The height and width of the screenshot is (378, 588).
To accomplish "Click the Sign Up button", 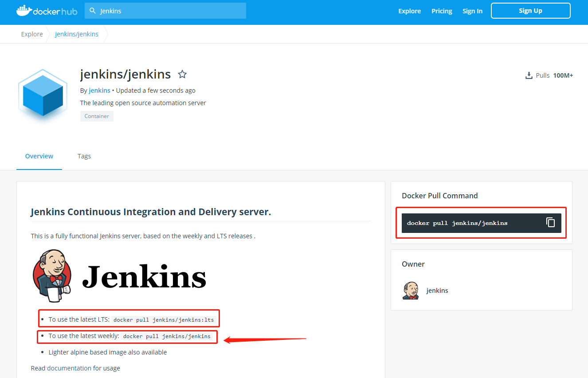I will pyautogui.click(x=530, y=11).
